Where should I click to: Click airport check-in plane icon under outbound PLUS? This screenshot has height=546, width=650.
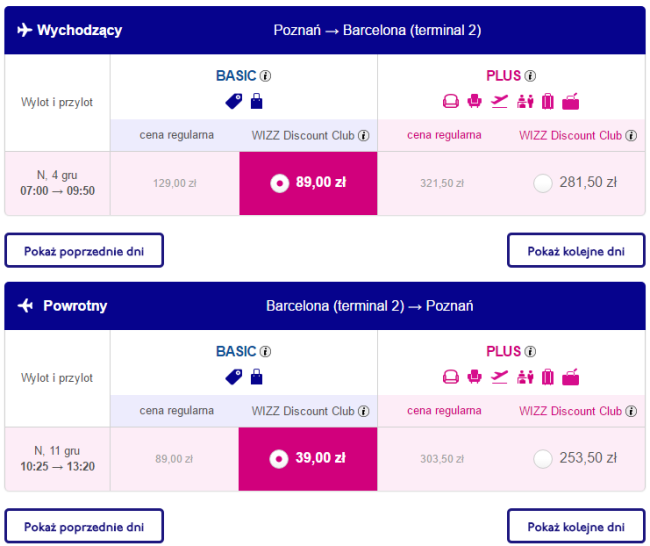[x=499, y=101]
